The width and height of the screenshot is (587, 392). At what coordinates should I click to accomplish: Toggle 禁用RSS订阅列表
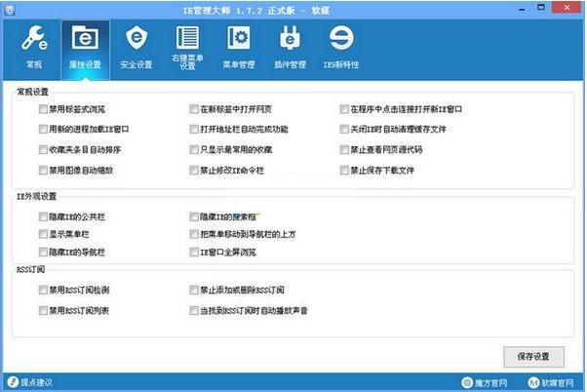coord(43,310)
